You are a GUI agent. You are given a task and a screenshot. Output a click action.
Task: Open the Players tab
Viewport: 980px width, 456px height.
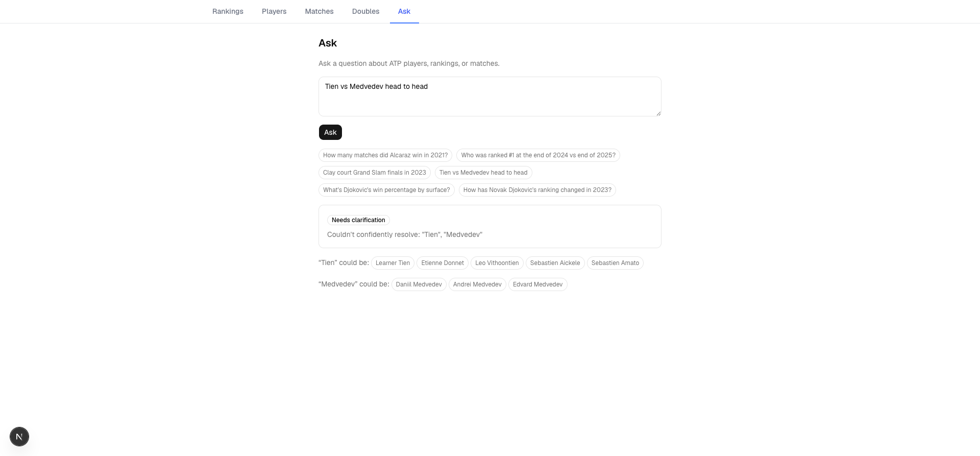pyautogui.click(x=274, y=11)
